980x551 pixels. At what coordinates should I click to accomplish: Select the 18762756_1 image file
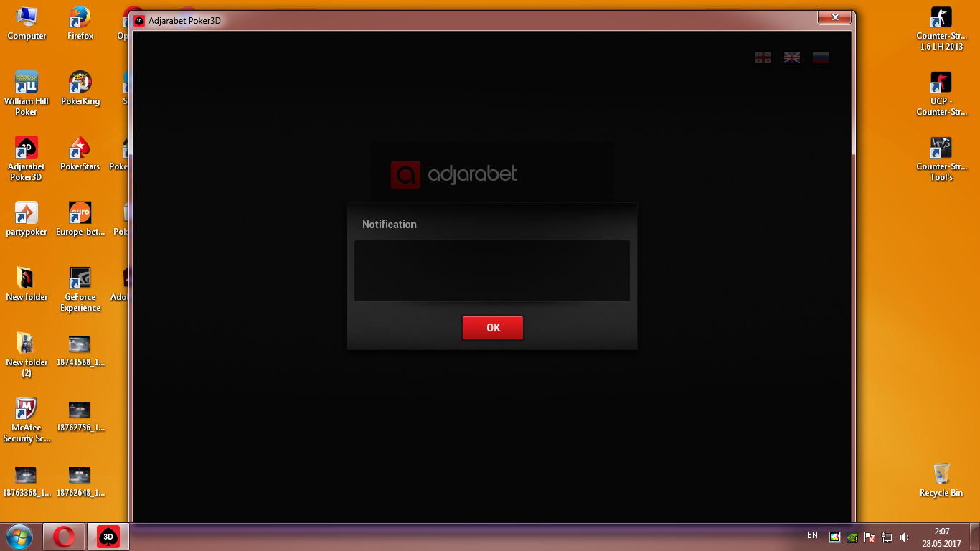80,415
